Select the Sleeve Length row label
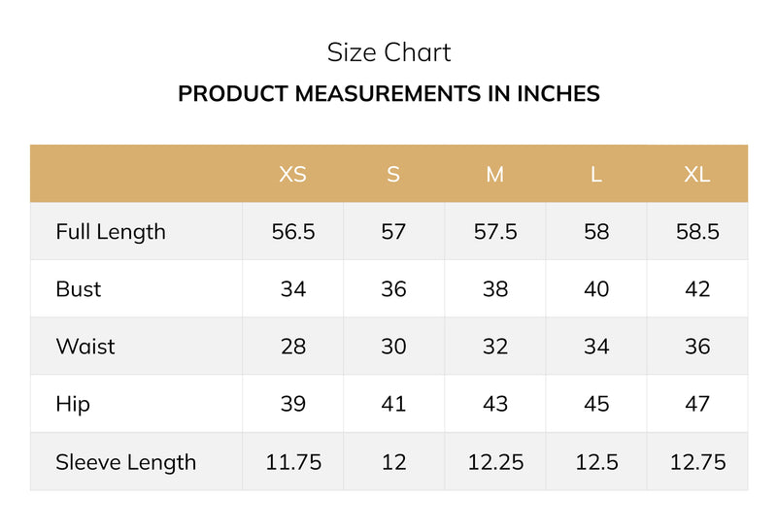This screenshot has height=532, width=777. (126, 462)
